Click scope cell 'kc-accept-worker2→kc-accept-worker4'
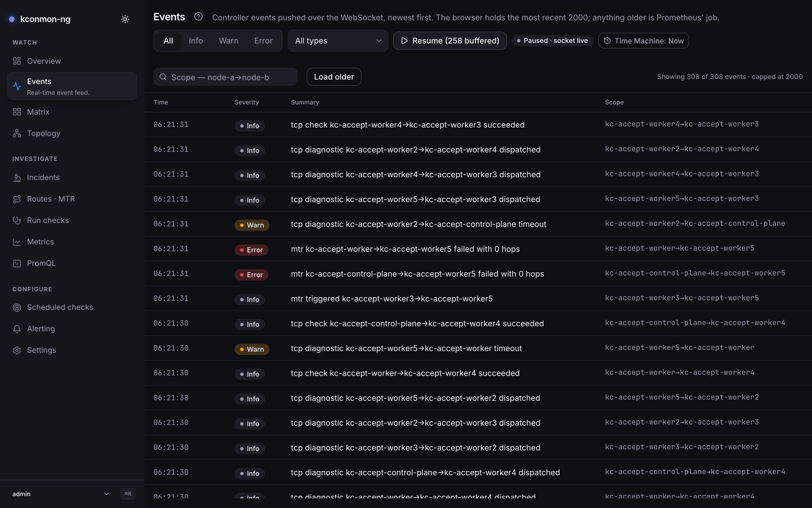 681,149
